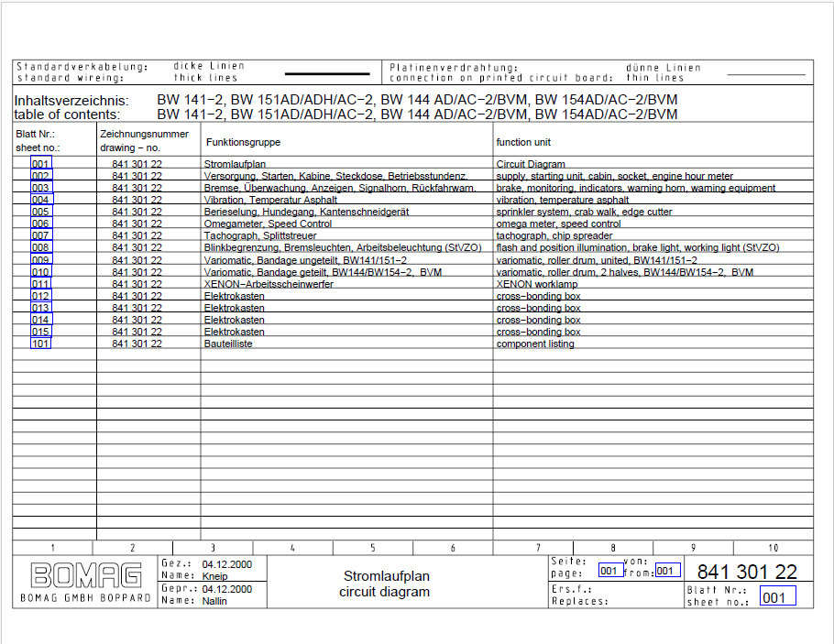Follow sheet link 008 for brake light
Screen dimensions: 834x644
pos(41,247)
